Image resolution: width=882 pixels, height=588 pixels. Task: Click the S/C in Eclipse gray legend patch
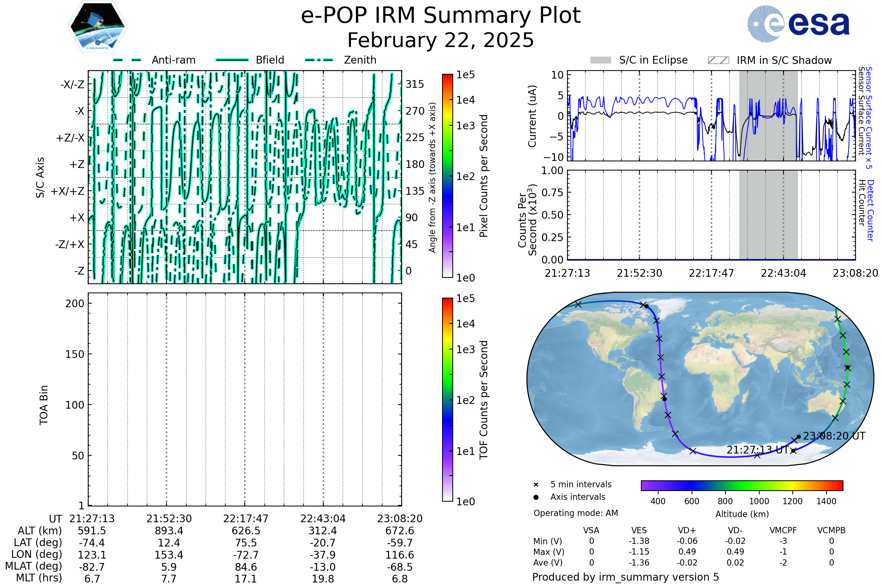[x=600, y=60]
